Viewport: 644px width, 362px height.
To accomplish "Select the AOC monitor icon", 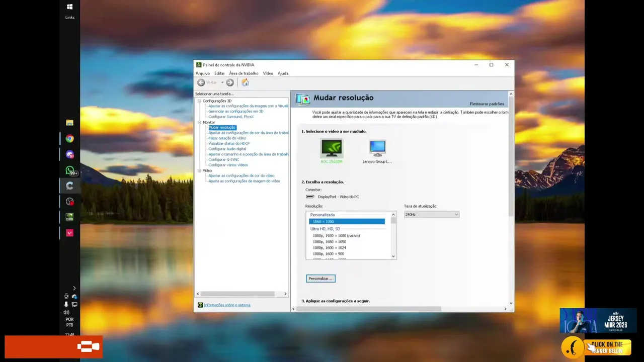I will click(x=332, y=148).
